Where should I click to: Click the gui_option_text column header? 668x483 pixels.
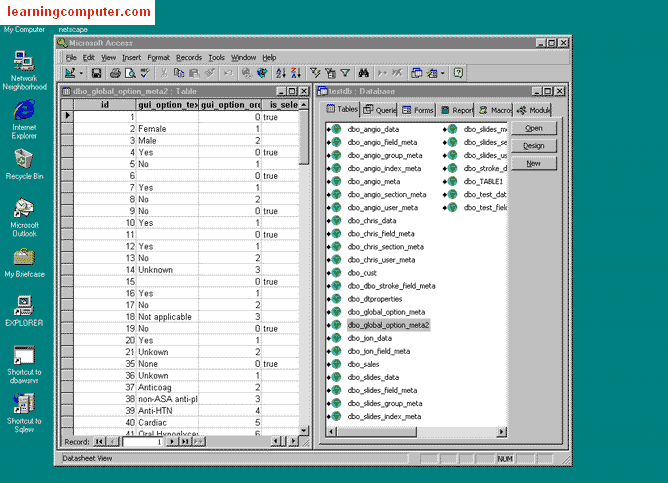point(167,104)
